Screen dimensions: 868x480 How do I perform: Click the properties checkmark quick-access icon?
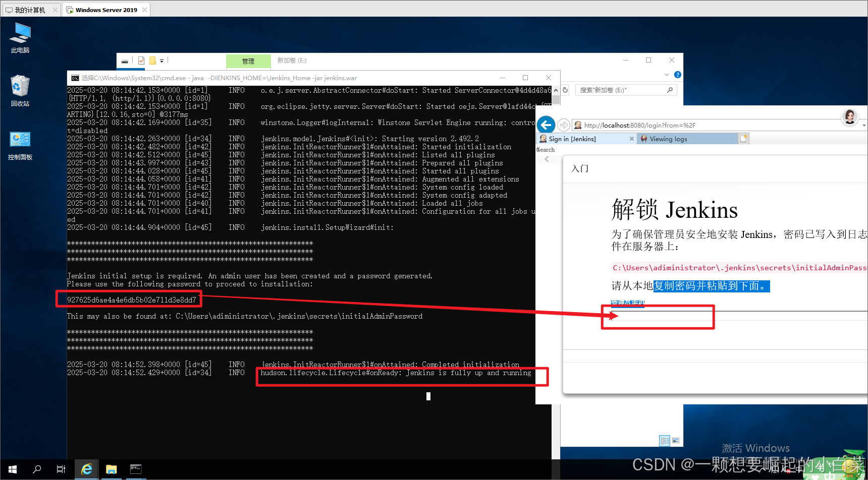coord(141,61)
